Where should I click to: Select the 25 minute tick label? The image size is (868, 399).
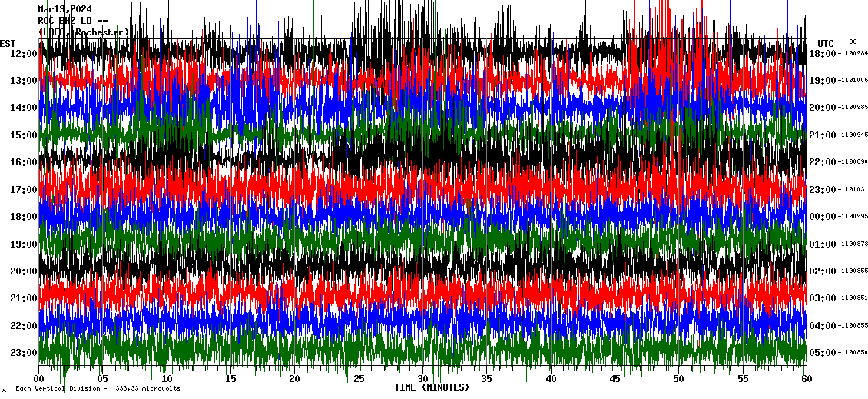359,379
